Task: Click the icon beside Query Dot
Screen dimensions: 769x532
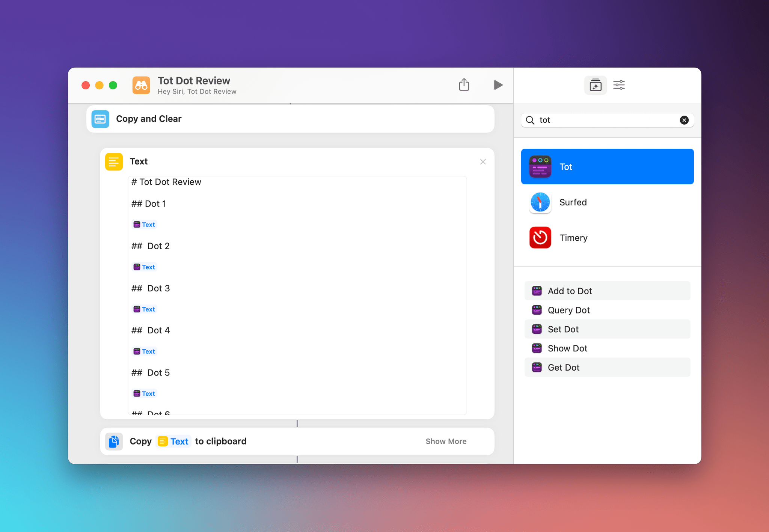Action: coord(537,310)
